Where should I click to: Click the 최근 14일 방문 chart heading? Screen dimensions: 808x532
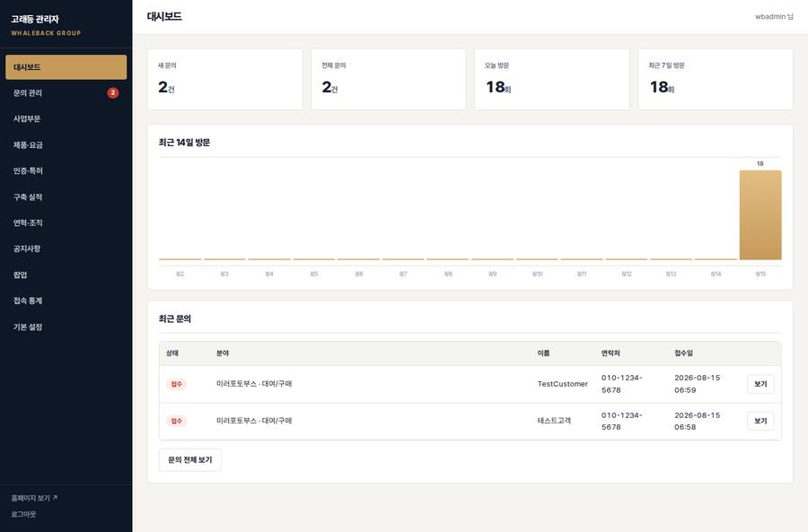[x=184, y=143]
